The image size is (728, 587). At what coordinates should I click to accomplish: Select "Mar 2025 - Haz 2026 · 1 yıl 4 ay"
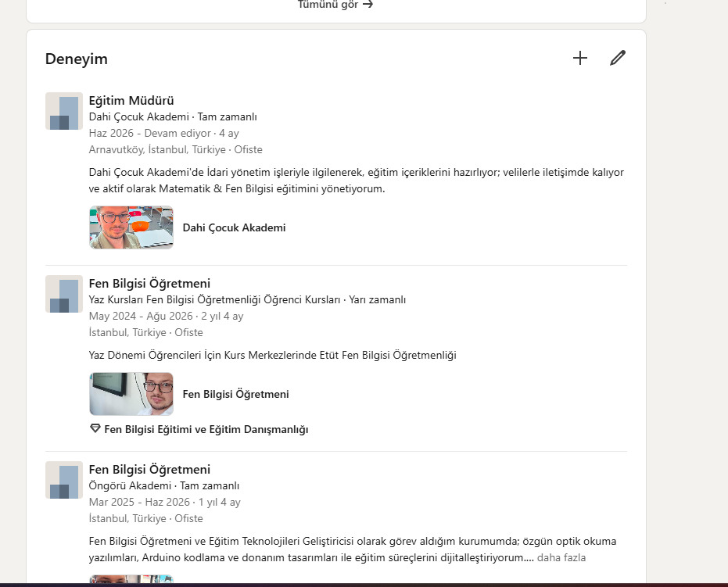click(165, 502)
